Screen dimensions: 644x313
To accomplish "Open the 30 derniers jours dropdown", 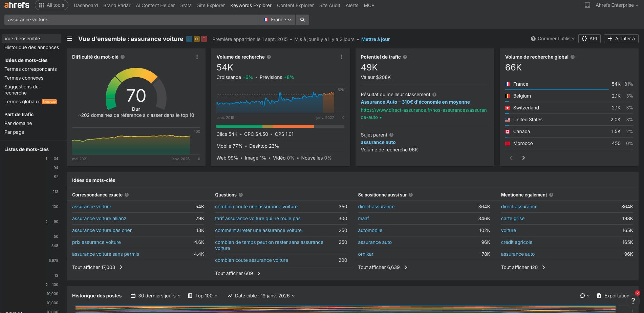I will (x=155, y=295).
